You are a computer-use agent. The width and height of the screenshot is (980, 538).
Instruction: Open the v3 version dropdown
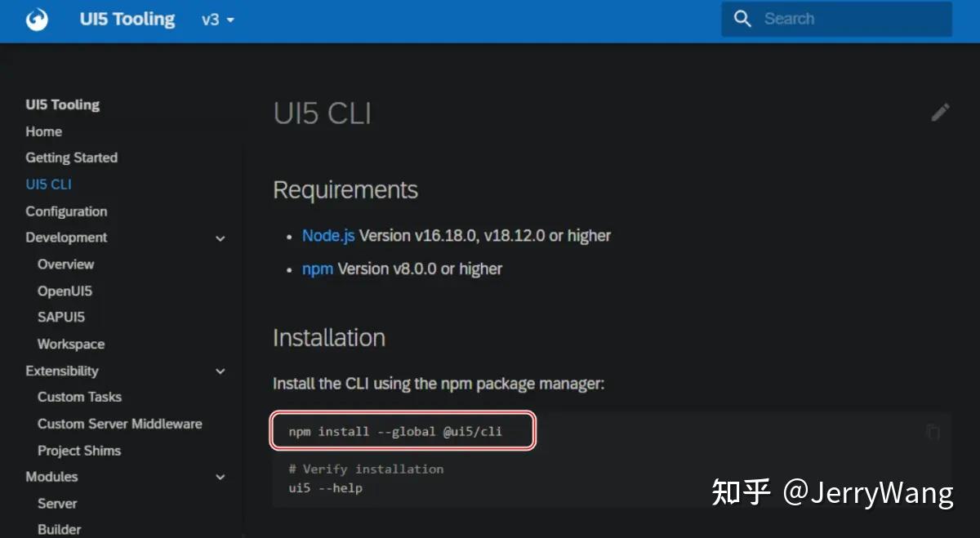(217, 19)
